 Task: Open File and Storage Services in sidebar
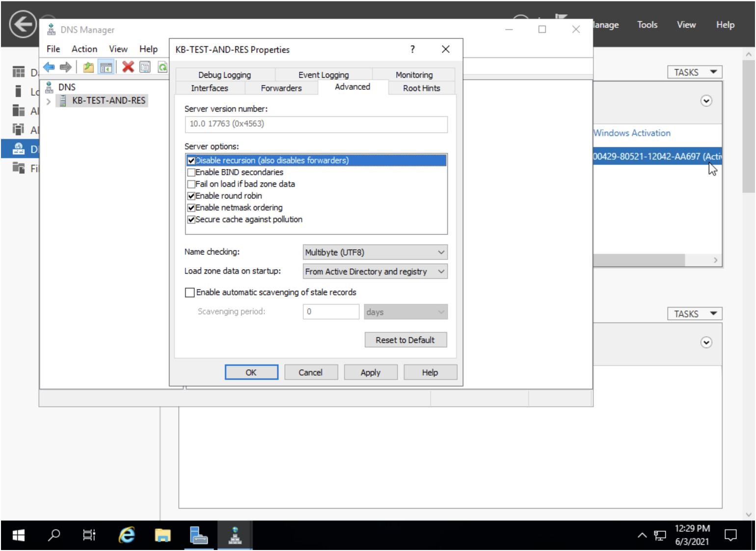pyautogui.click(x=19, y=168)
